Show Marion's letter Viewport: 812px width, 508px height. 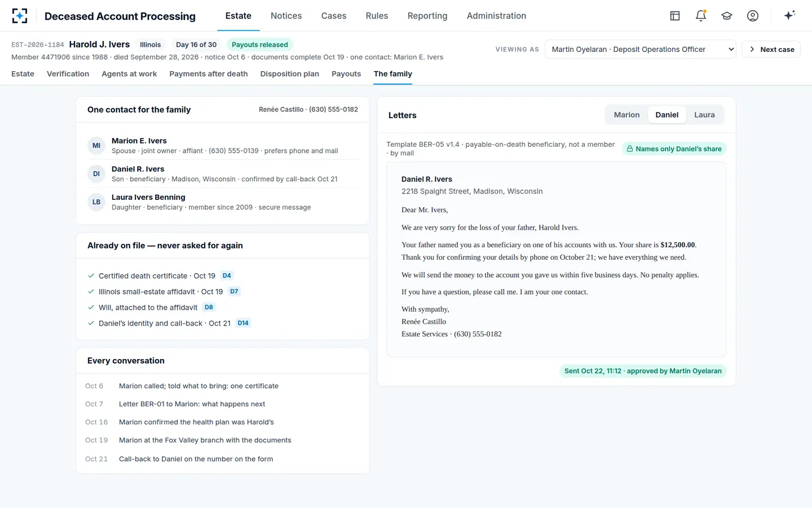626,115
